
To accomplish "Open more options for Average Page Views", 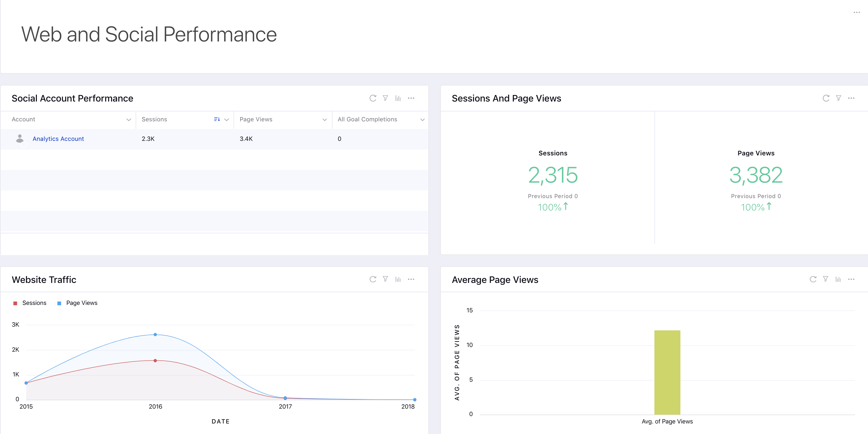I will 851,279.
